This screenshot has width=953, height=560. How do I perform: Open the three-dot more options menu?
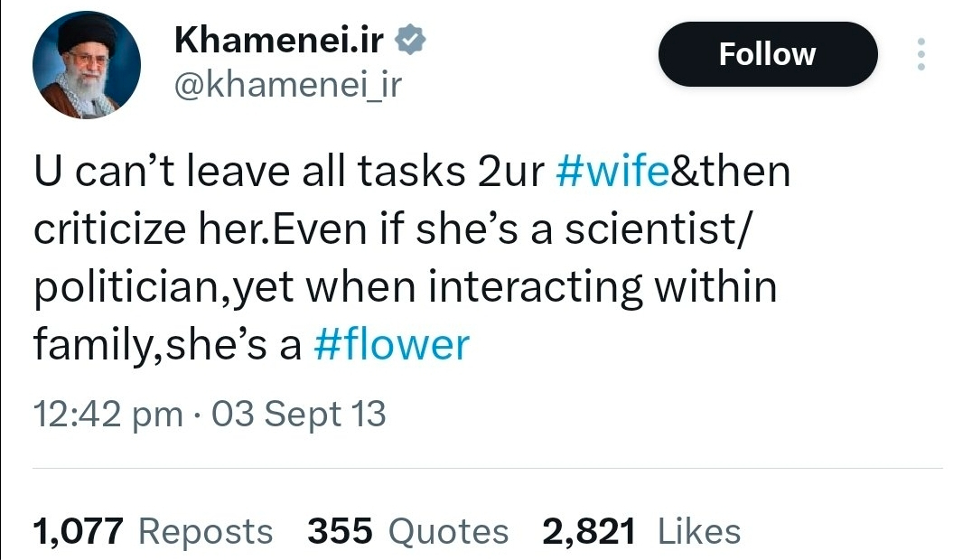pyautogui.click(x=920, y=55)
